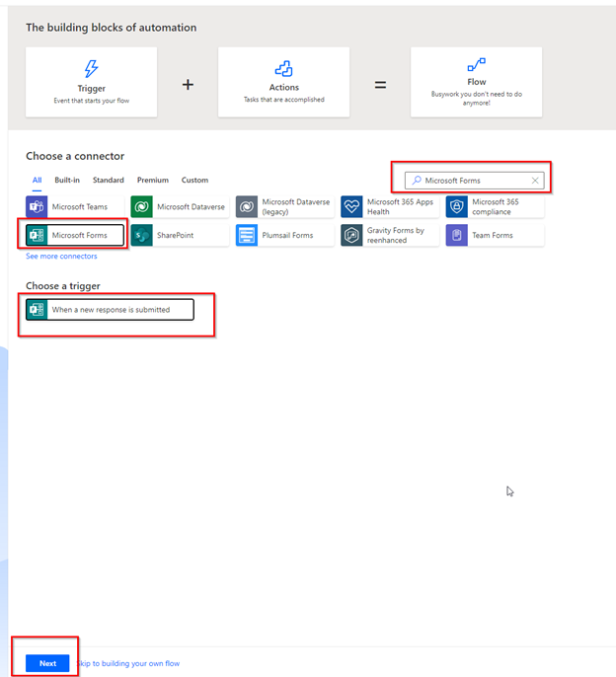Select the Microsoft 365 Apps Health icon
The image size is (616, 677).
point(351,207)
